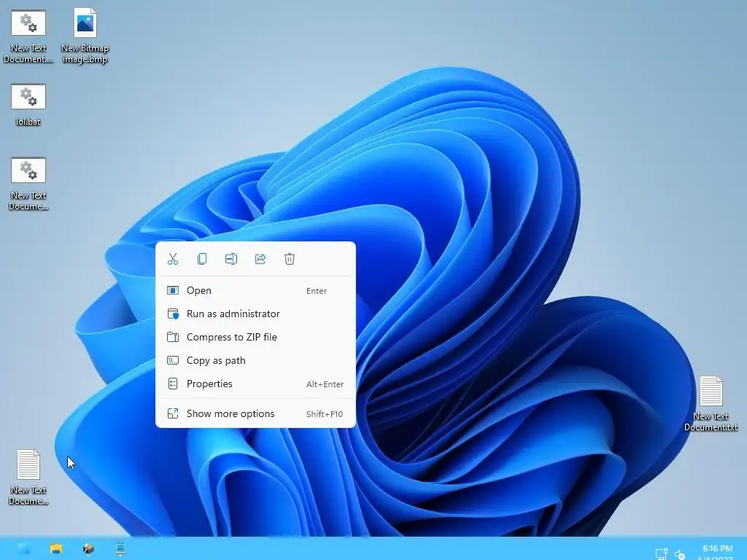Click the third pinned taskbar app icon
747x560 pixels.
(88, 549)
